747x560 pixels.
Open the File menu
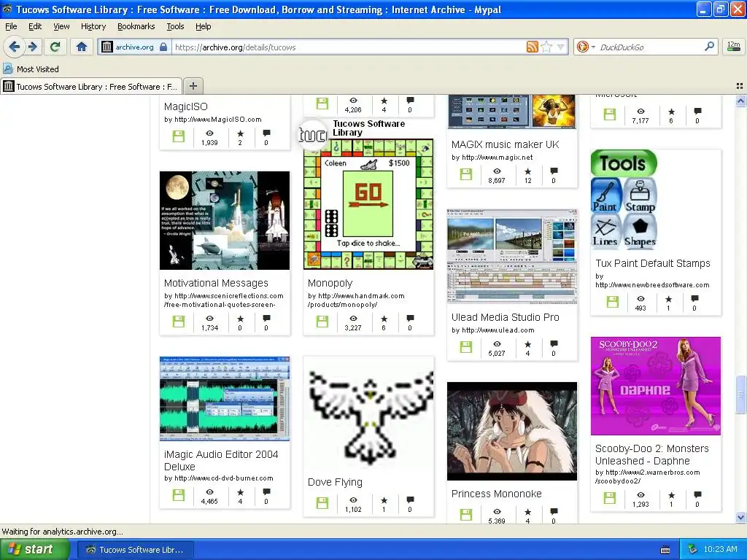pyautogui.click(x=11, y=26)
